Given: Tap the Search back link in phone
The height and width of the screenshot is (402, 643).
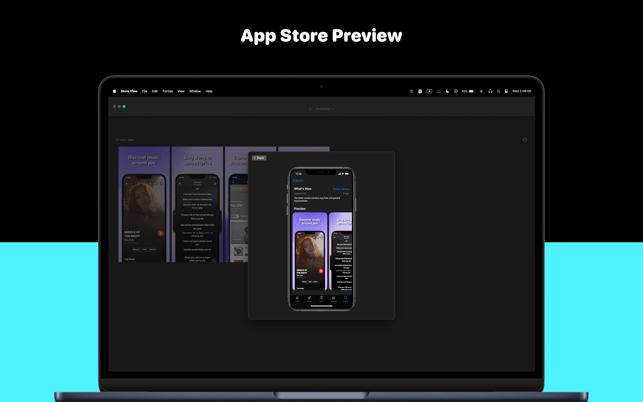Looking at the screenshot, I should point(299,181).
